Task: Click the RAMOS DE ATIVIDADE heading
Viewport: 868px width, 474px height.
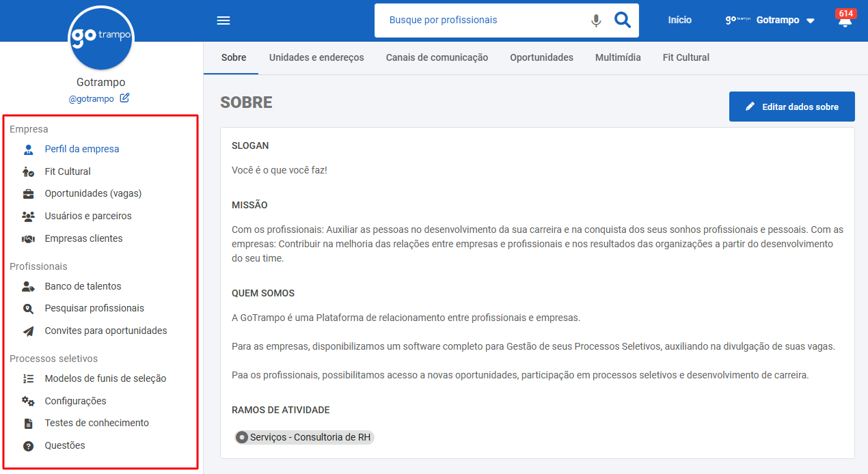Action: (x=281, y=410)
